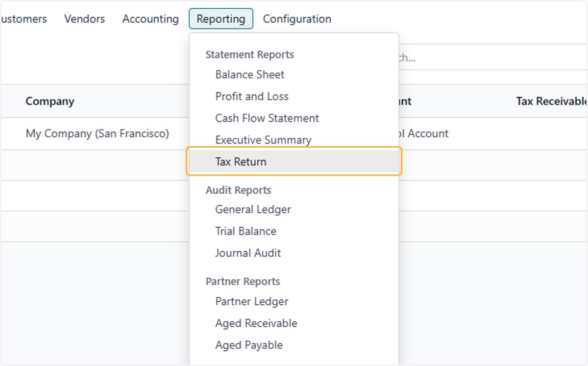
Task: Open the Configuration menu
Action: click(297, 19)
